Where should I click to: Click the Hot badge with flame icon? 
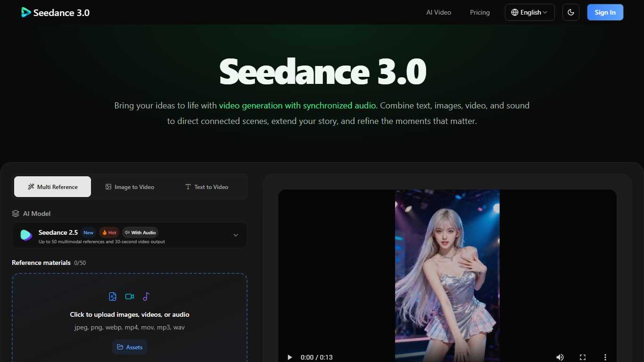(x=109, y=232)
